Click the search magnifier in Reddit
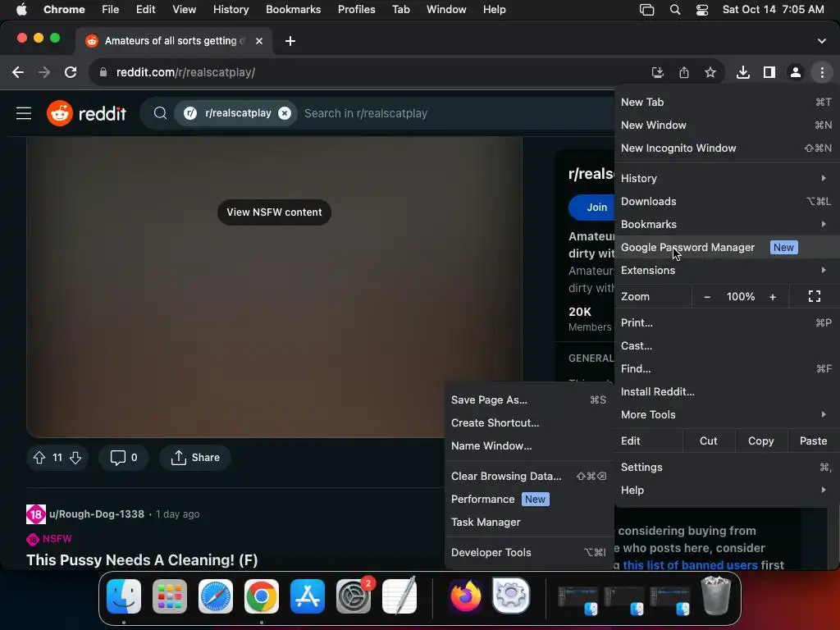This screenshot has width=840, height=630. (x=160, y=113)
